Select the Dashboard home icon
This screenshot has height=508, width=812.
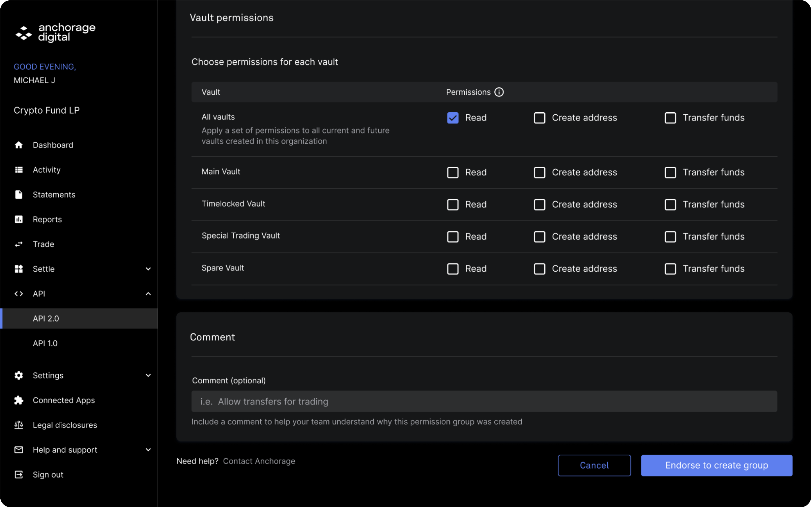pos(19,145)
